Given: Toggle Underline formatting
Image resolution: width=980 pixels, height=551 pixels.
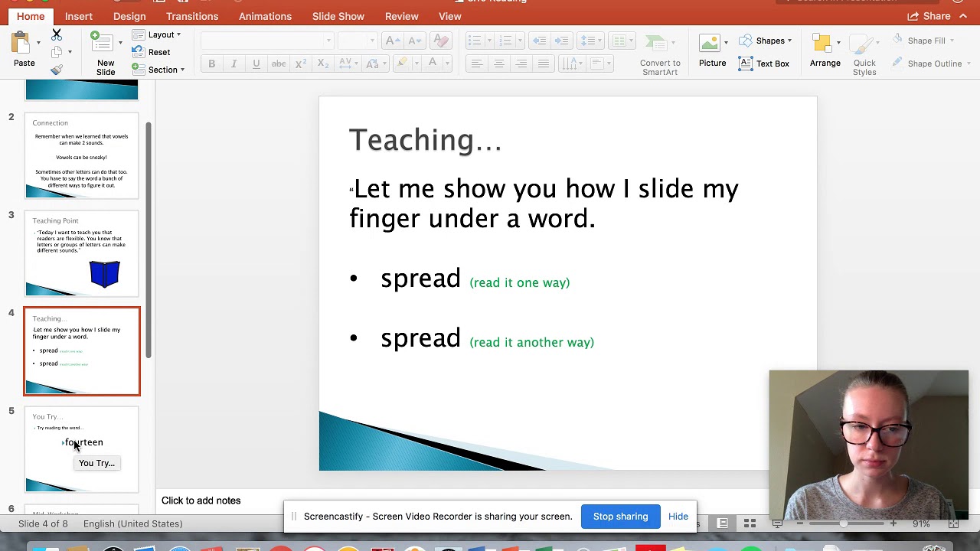Looking at the screenshot, I should 256,64.
